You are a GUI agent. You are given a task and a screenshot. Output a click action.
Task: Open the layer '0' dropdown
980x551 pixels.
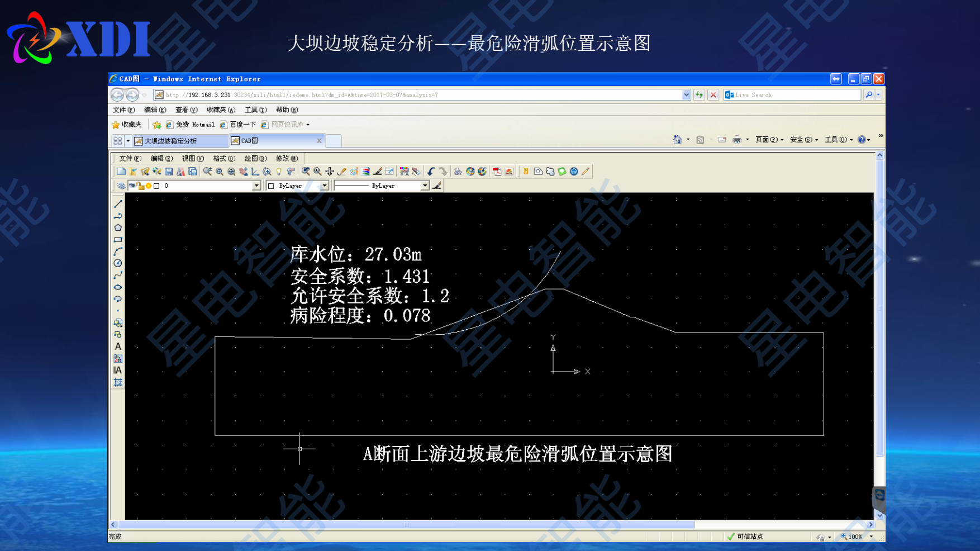[256, 186]
